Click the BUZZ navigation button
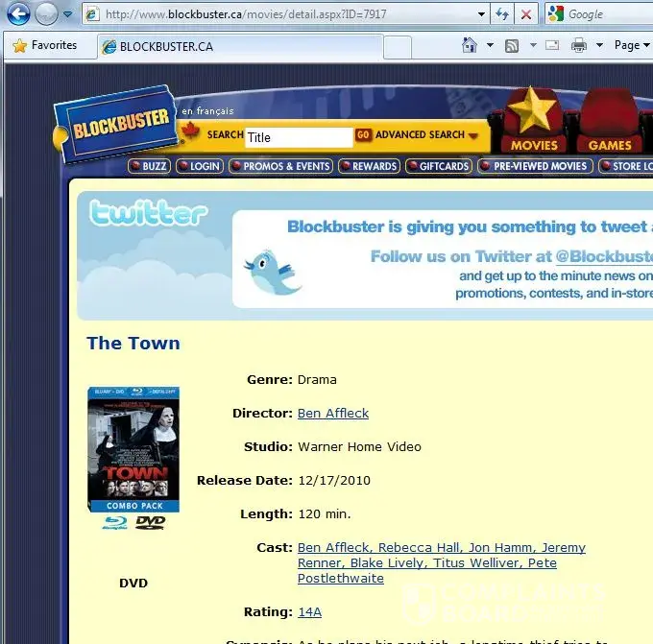Image resolution: width=653 pixels, height=644 pixels. click(x=149, y=166)
